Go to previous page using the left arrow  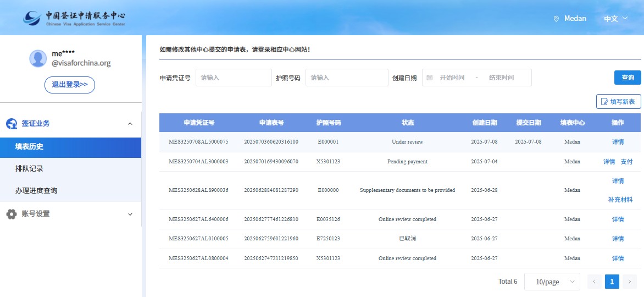pyautogui.click(x=594, y=282)
